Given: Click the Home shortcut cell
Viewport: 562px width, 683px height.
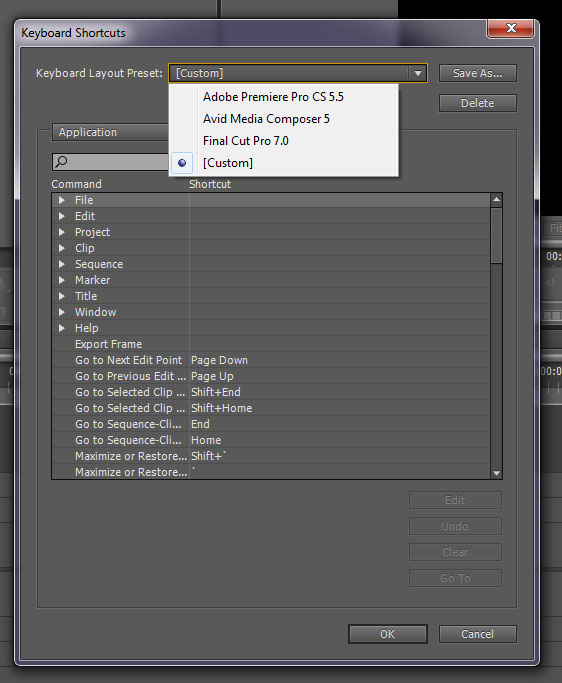Looking at the screenshot, I should [x=206, y=440].
